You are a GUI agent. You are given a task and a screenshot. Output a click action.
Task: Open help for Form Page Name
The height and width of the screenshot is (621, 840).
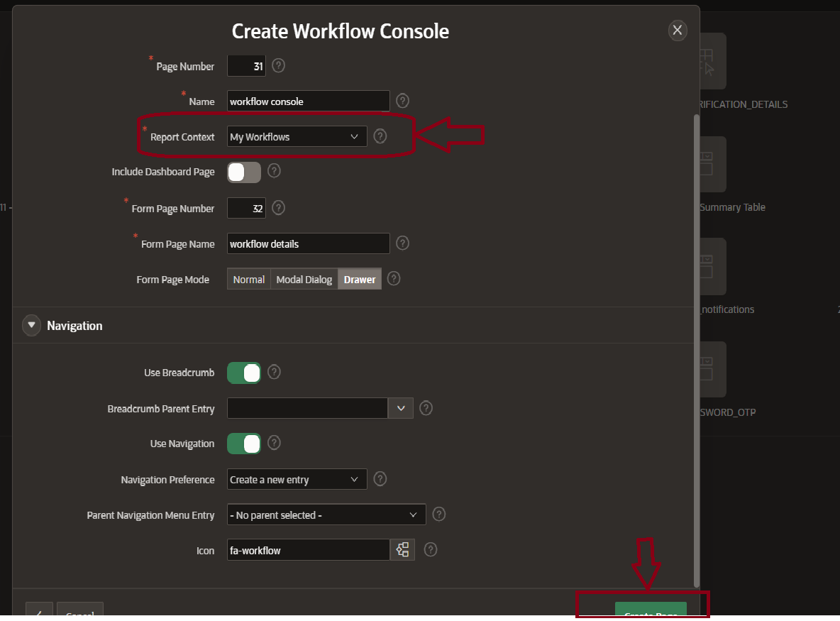402,243
